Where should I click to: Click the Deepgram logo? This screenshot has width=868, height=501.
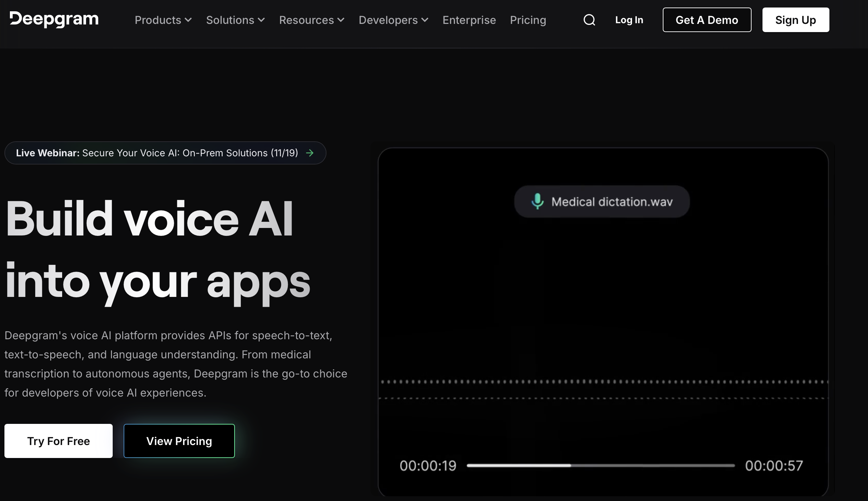pyautogui.click(x=54, y=19)
